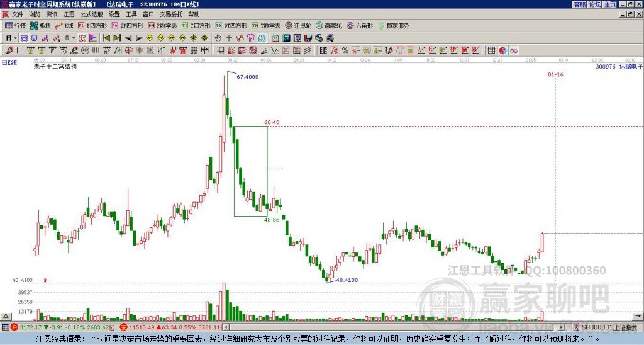
Task: Click the 40.4100 low price label
Action: coord(347,280)
